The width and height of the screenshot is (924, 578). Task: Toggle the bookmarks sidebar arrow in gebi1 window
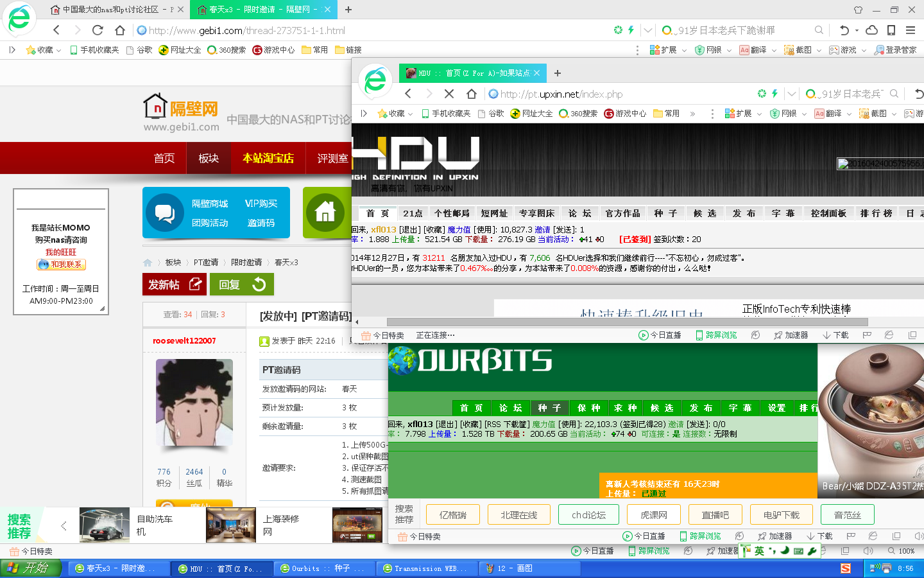point(12,49)
